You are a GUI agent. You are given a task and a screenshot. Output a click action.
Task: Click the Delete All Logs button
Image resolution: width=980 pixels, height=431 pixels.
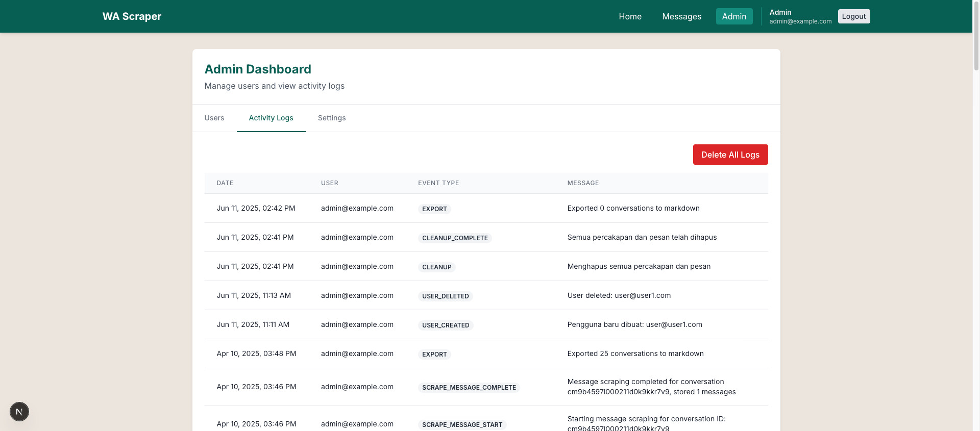pos(730,155)
